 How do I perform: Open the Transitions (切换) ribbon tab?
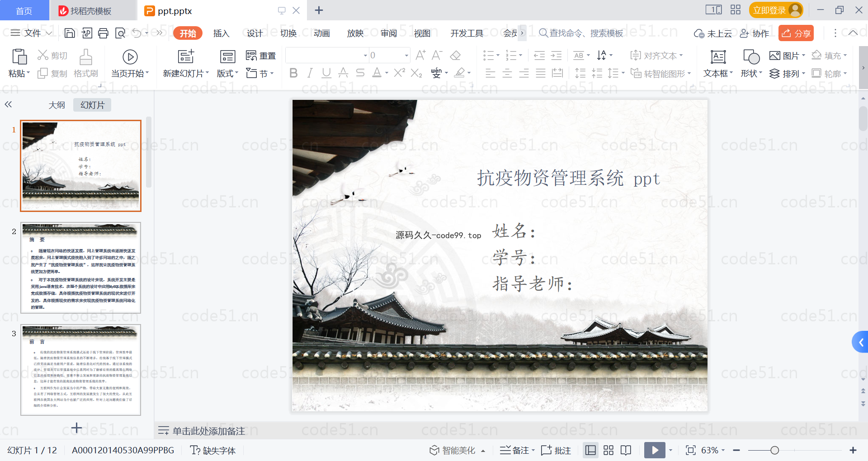pyautogui.click(x=288, y=33)
